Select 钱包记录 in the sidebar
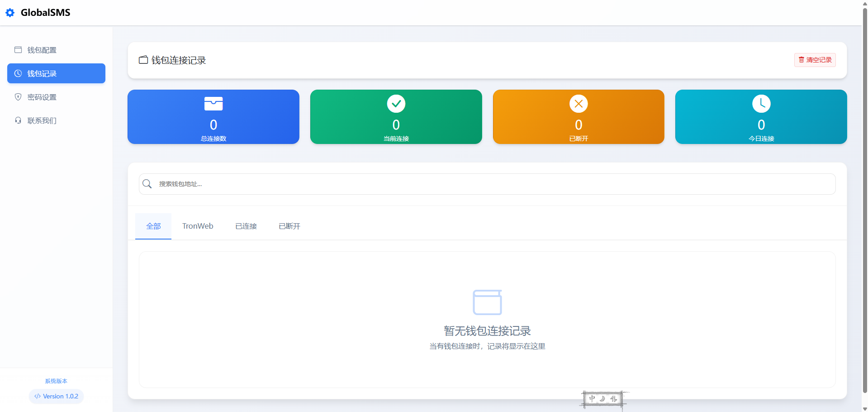Viewport: 868px width, 412px height. click(56, 73)
